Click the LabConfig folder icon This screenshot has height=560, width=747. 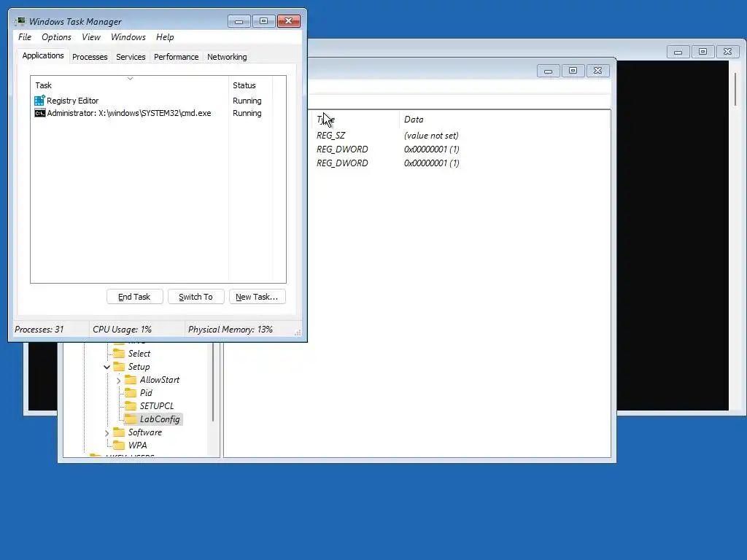point(130,419)
